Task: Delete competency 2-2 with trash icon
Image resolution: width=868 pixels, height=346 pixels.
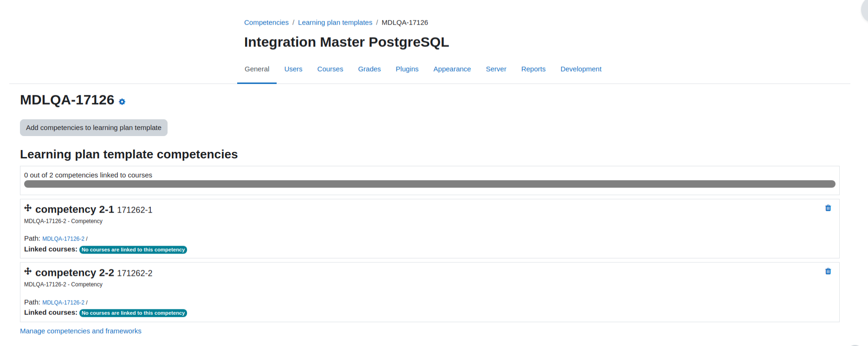Action: tap(828, 271)
